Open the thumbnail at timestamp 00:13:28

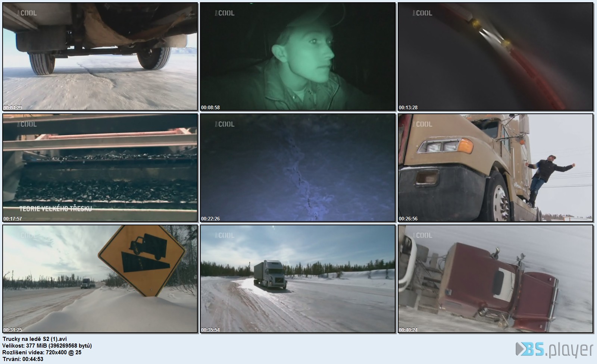[496, 57]
